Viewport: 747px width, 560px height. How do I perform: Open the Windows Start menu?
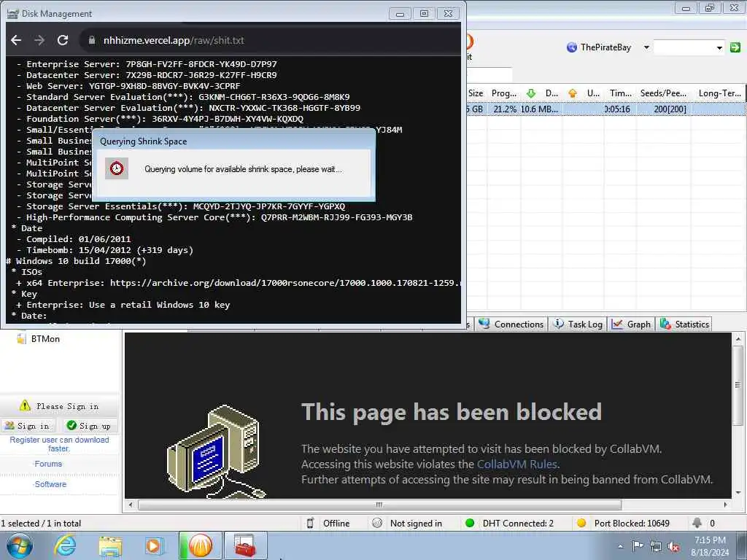tap(19, 545)
